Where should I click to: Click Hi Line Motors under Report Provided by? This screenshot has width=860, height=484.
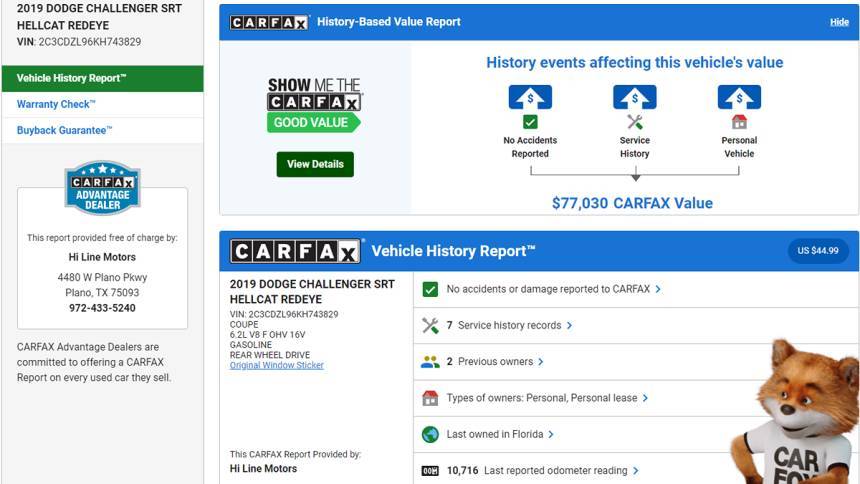[263, 469]
